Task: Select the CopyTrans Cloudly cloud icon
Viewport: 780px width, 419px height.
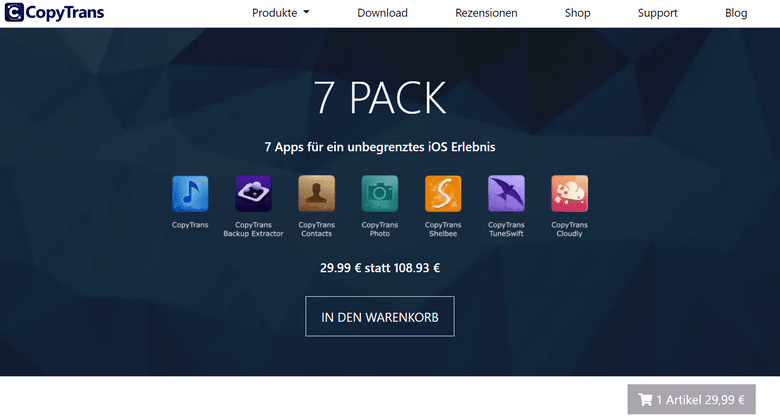Action: tap(569, 194)
